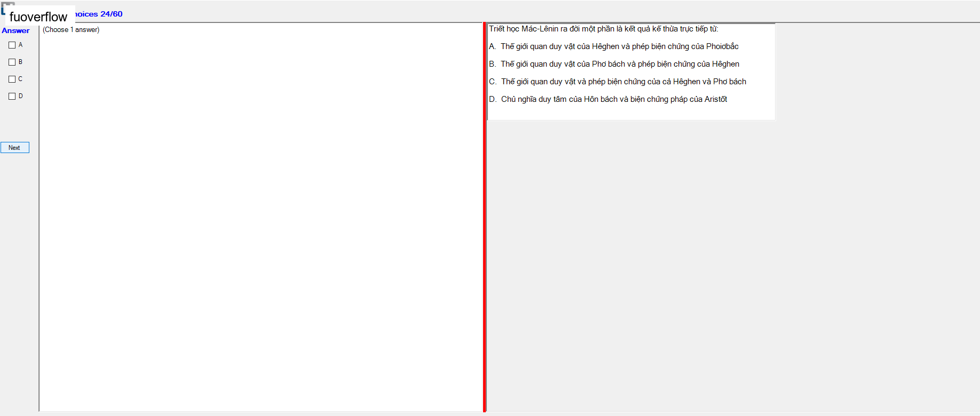The height and width of the screenshot is (416, 980).
Task: Click the question text 'Triết học Mác-Lênin ra đời'
Action: tap(604, 29)
